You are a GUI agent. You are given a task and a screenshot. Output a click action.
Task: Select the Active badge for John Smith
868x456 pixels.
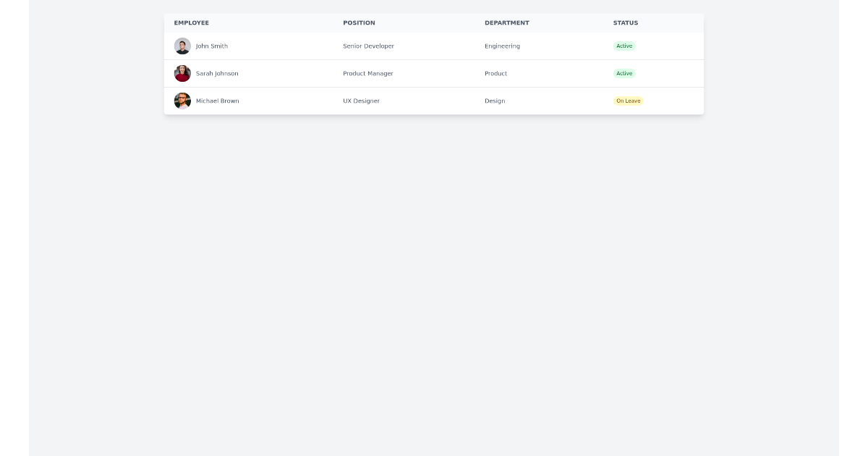click(624, 46)
